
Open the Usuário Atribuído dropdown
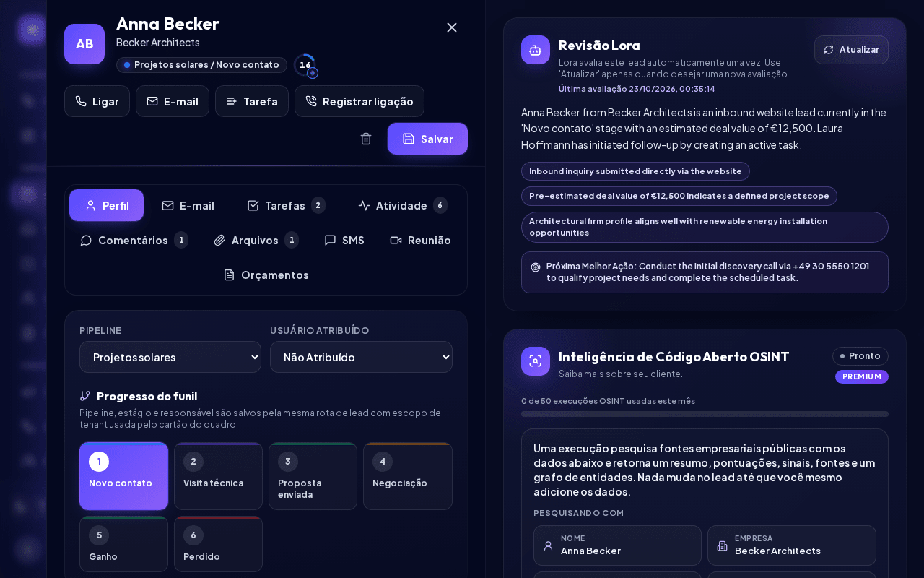(361, 357)
